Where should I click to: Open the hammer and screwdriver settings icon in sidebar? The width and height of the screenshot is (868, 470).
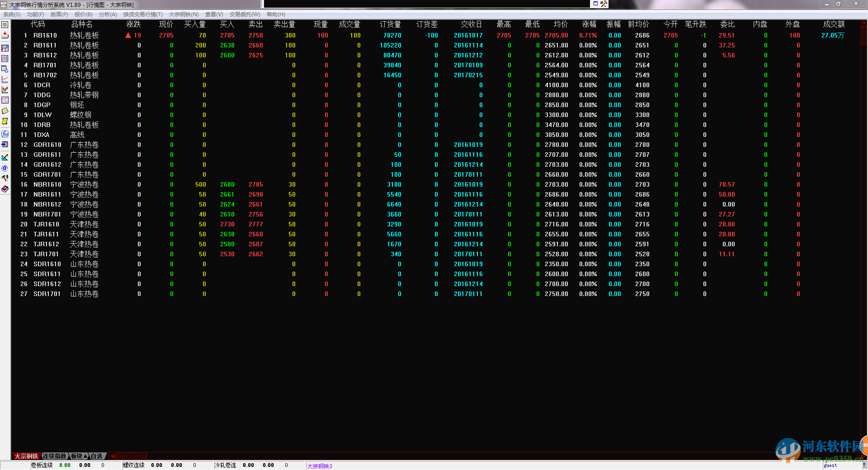(x=5, y=179)
